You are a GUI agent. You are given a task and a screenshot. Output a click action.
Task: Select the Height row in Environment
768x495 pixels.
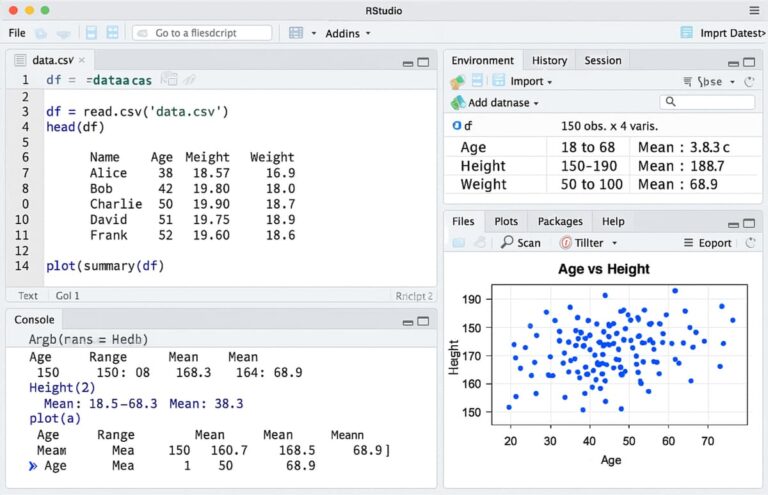coord(602,166)
